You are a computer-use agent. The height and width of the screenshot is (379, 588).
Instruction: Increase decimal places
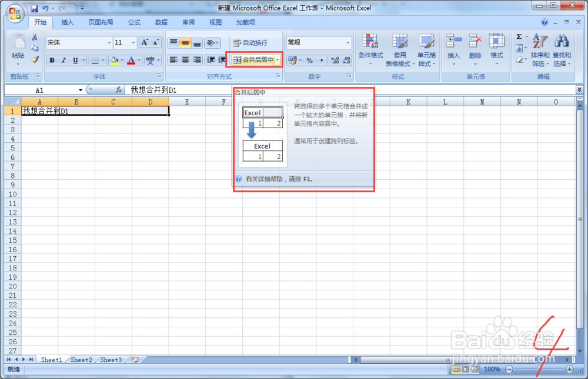coord(335,61)
